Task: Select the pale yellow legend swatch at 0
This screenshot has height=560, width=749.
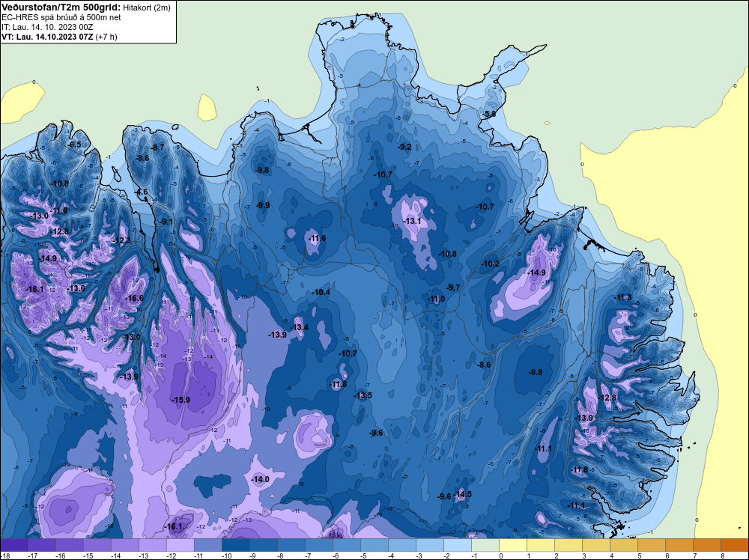Action: (513, 545)
